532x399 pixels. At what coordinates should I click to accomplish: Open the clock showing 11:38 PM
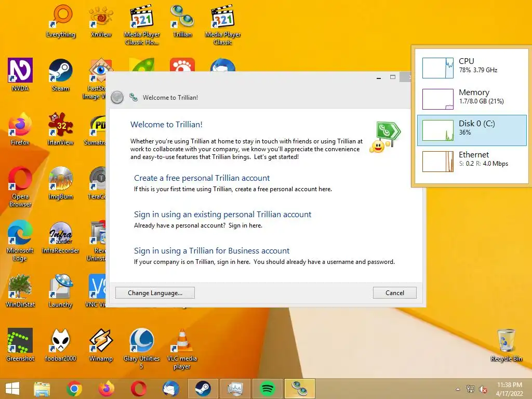point(509,389)
